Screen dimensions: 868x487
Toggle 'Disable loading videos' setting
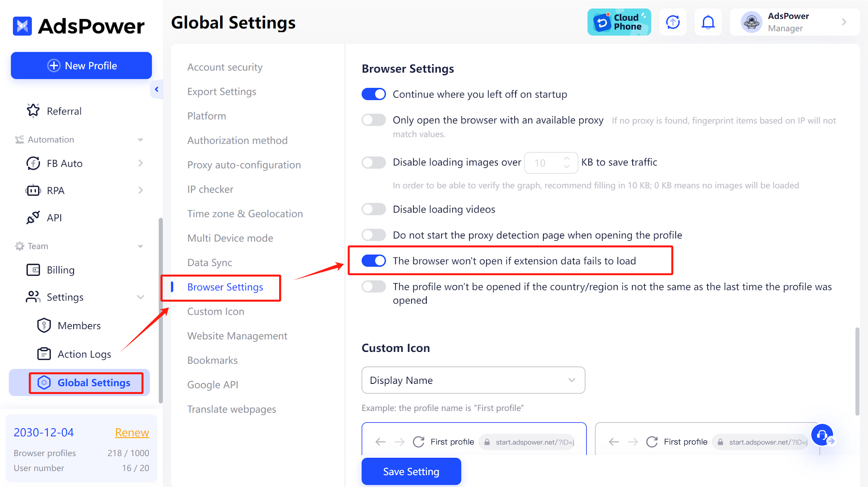374,209
